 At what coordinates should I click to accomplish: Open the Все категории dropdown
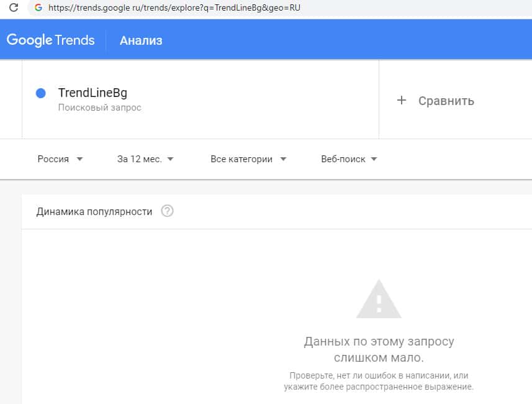click(248, 159)
